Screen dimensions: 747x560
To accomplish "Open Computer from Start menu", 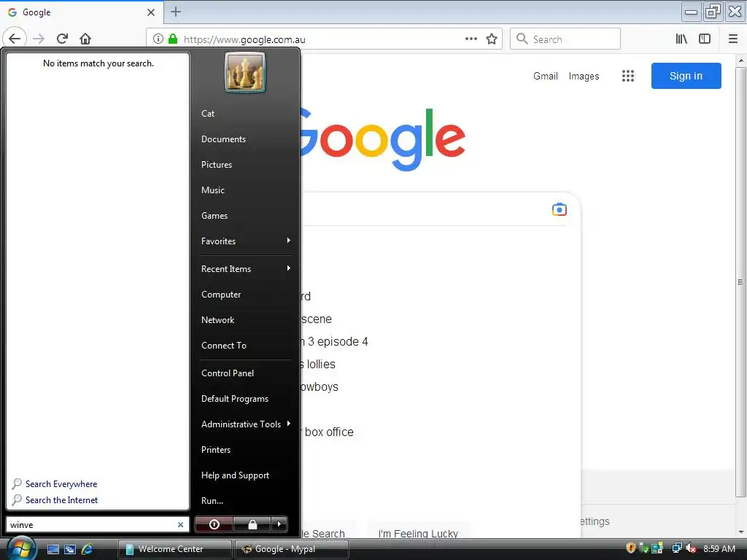I will 220,295.
